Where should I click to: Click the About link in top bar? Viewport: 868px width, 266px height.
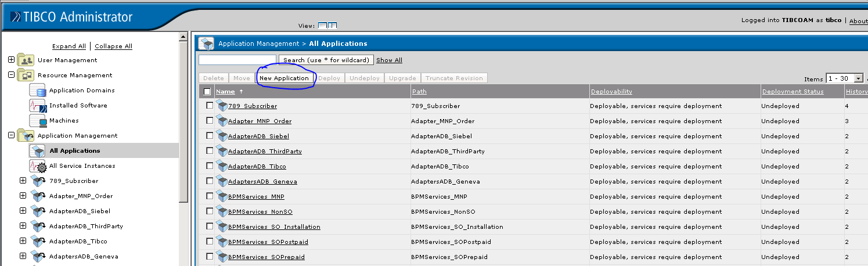(858, 21)
